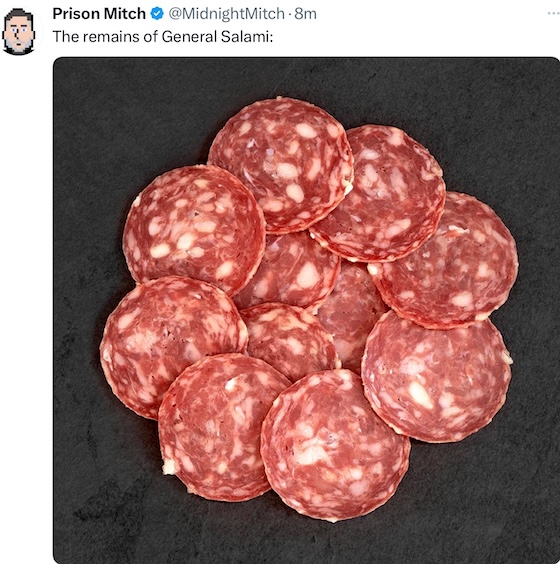Click the blue verified checkmark badge

click(157, 14)
